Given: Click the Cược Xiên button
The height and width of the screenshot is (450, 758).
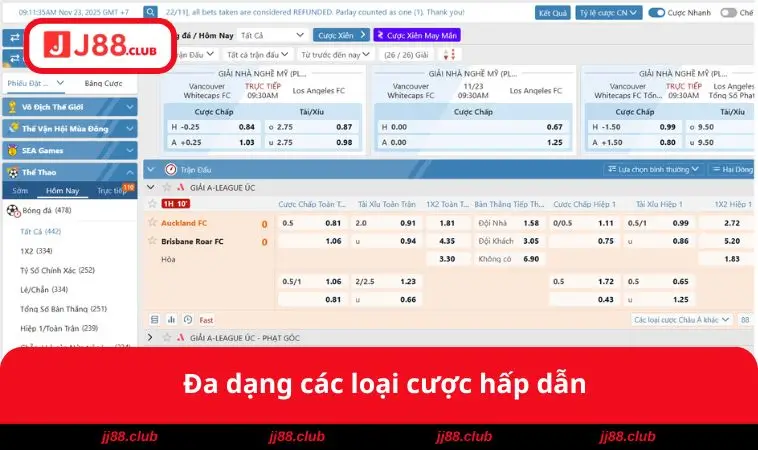Looking at the screenshot, I should 341,35.
